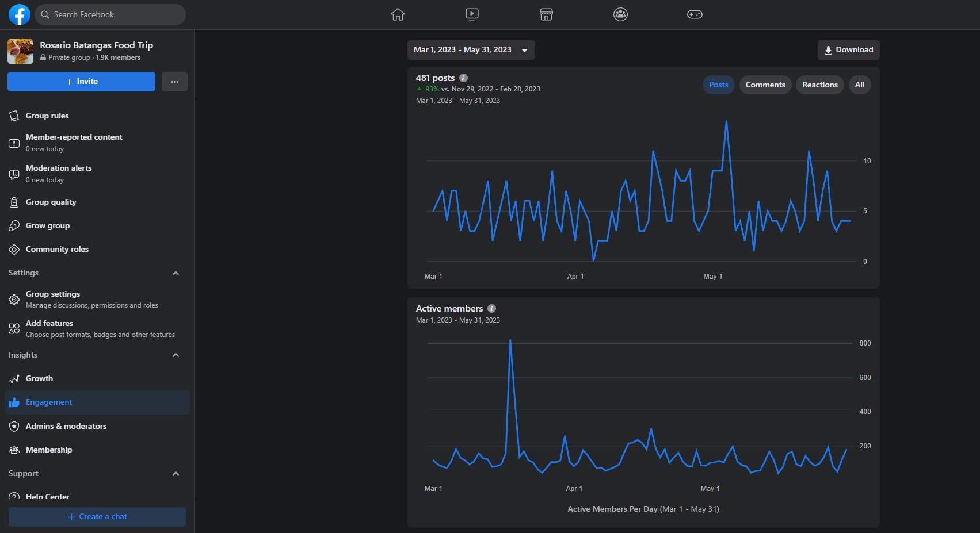Open Growth insights page
980x533 pixels.
[x=39, y=378]
